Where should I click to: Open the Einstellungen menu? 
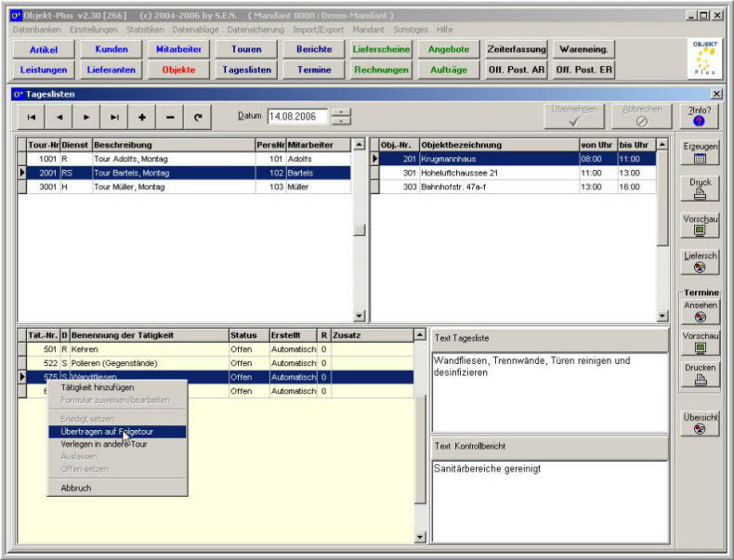click(94, 30)
